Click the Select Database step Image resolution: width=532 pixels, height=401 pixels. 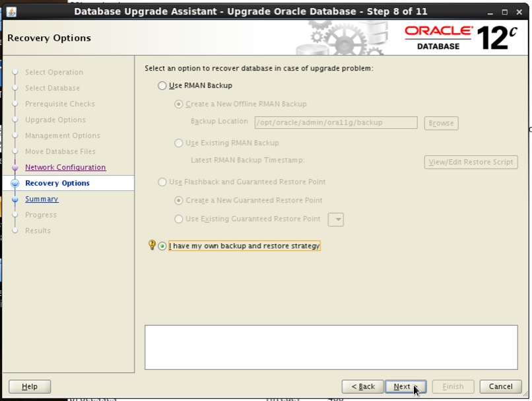tap(53, 88)
